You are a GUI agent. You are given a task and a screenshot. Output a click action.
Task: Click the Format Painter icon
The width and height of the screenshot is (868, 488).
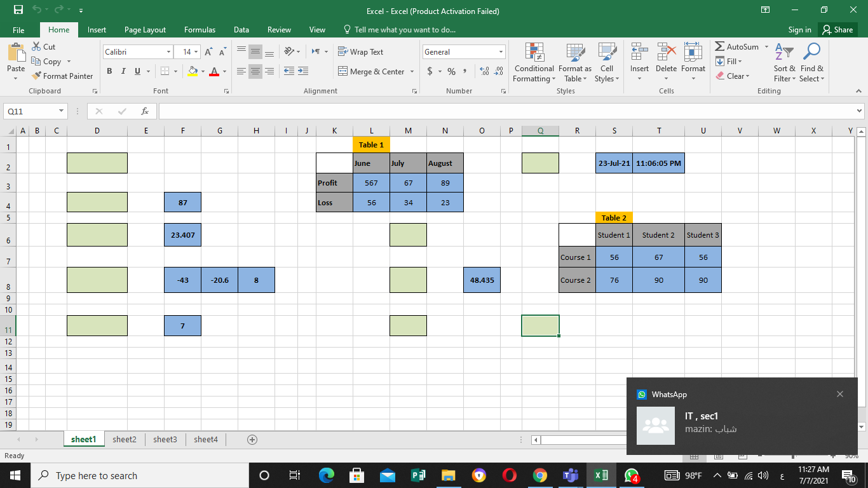pos(36,76)
